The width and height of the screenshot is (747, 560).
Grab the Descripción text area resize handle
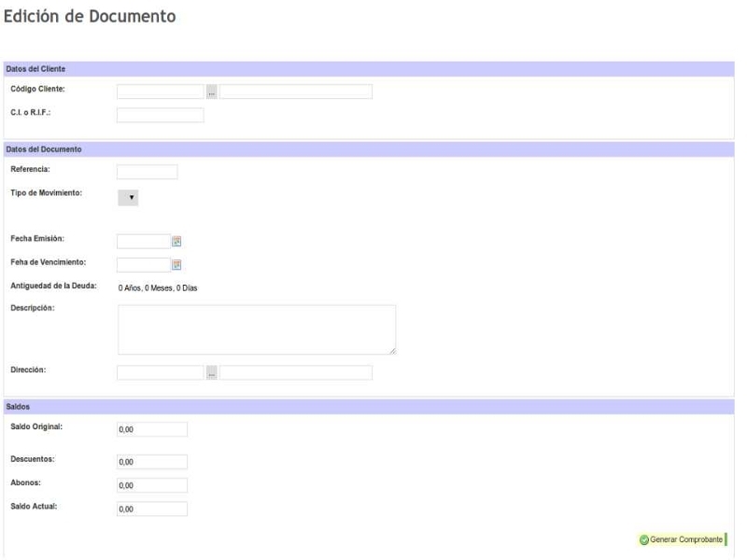[392, 351]
